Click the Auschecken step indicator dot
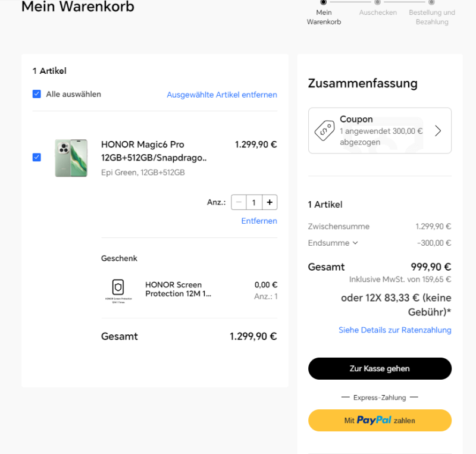 pyautogui.click(x=377, y=2)
